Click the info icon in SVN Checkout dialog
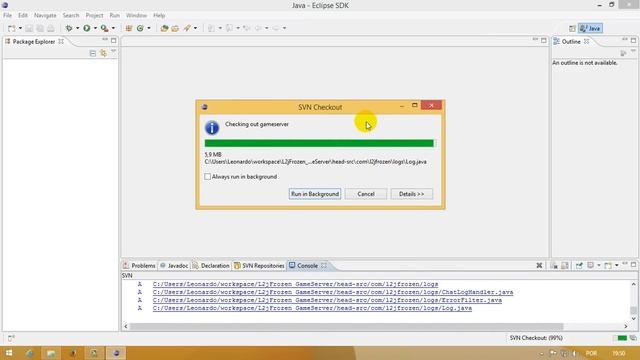The width and height of the screenshot is (640, 360). coord(212,128)
